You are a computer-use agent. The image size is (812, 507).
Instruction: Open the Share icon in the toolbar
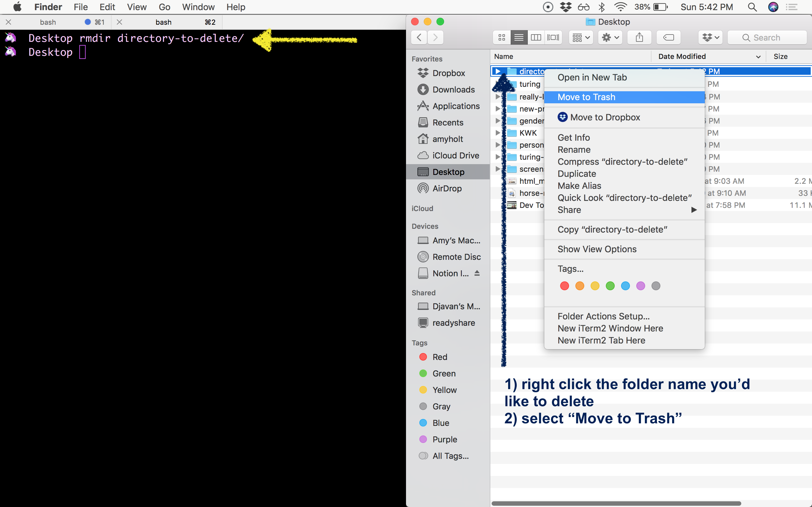639,37
